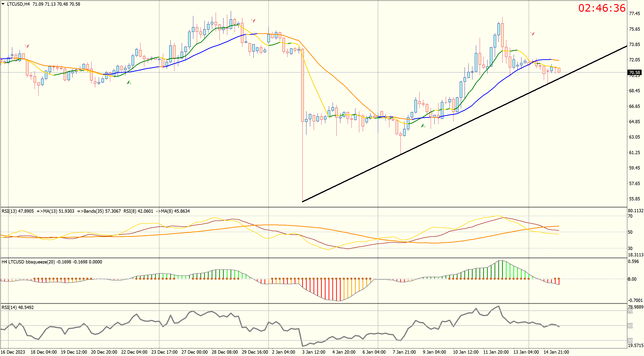Screen dimensions: 644x356
Task: Click the red sell arrow near 13 Jan
Action: tap(533, 34)
